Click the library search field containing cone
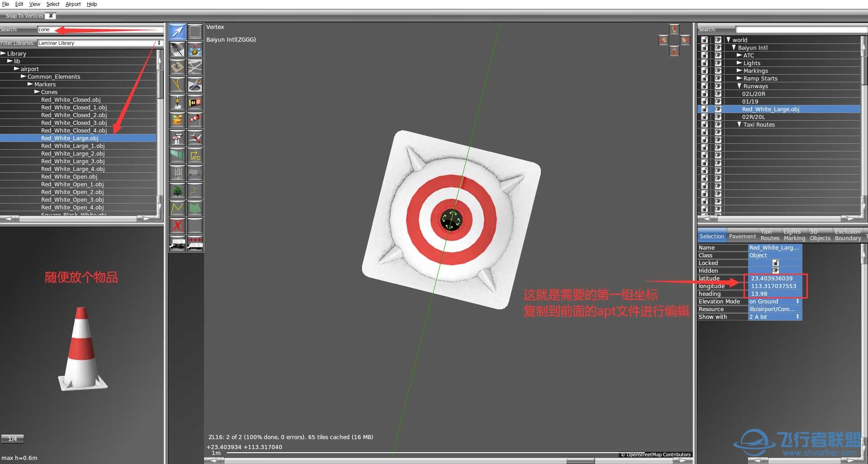This screenshot has height=464, width=868. coord(100,29)
